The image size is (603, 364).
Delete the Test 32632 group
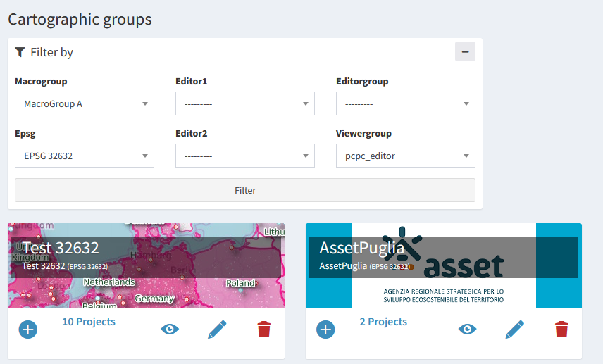tap(263, 330)
